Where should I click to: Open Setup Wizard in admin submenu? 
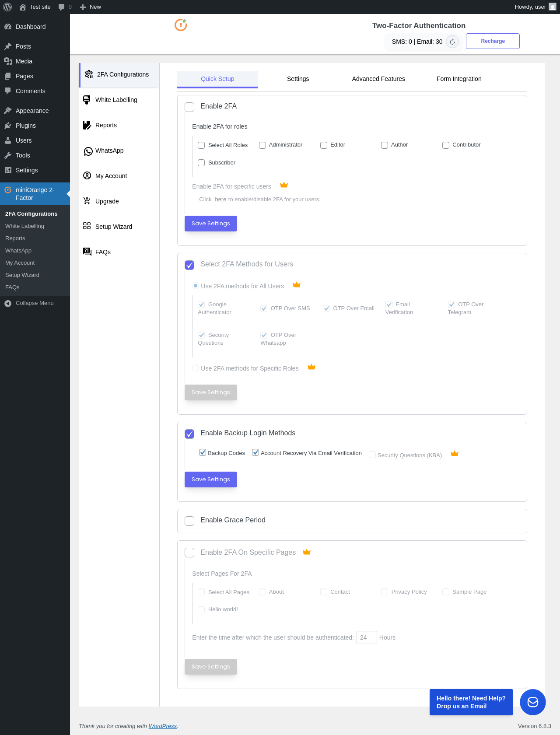tap(22, 275)
